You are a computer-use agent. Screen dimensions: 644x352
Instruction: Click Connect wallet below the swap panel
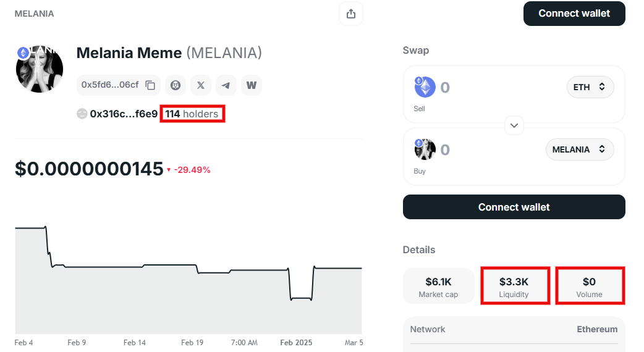(514, 207)
